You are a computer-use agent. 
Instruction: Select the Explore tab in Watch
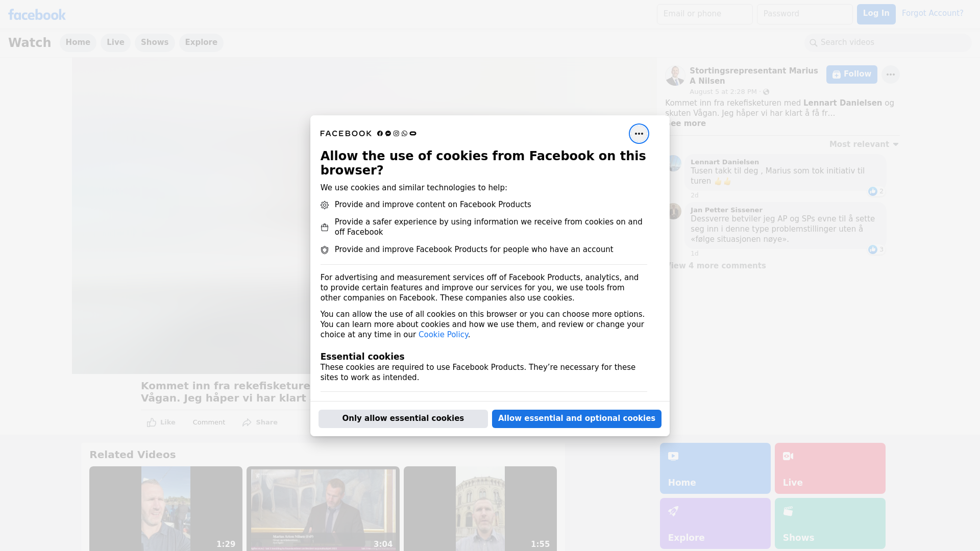tap(201, 42)
